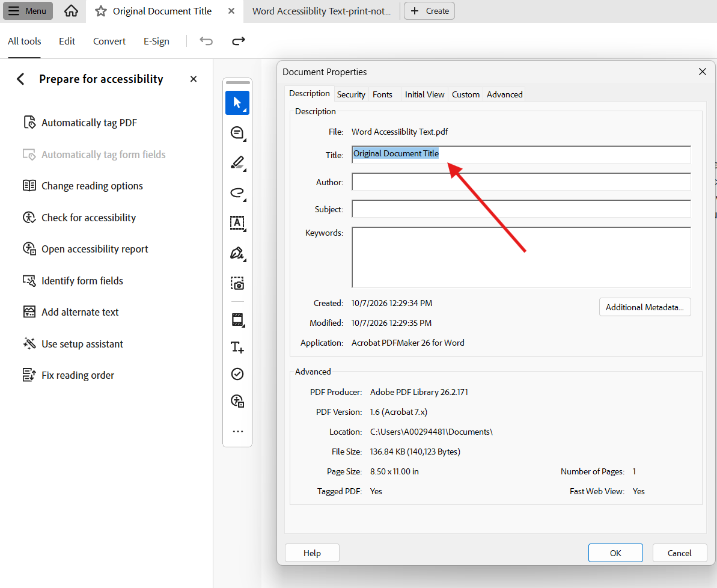Go back from Prepare for accessibility
This screenshot has width=717, height=588.
pos(20,79)
